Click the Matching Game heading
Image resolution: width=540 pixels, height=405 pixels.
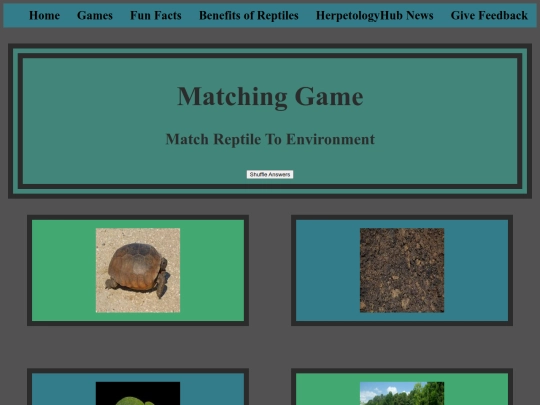tap(270, 96)
